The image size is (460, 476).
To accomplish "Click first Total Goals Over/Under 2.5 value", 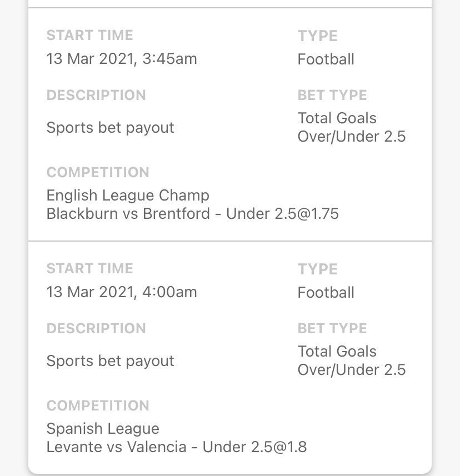I will pos(352,127).
